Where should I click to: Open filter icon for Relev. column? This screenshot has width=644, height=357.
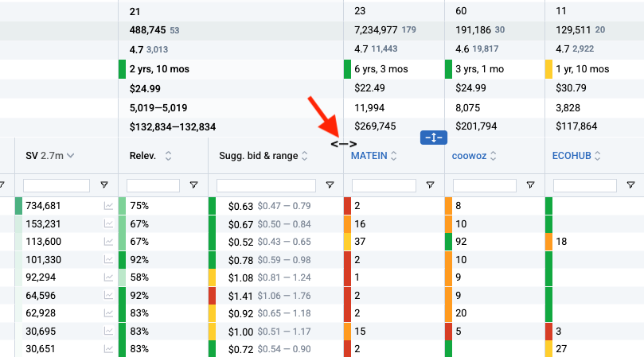point(194,185)
